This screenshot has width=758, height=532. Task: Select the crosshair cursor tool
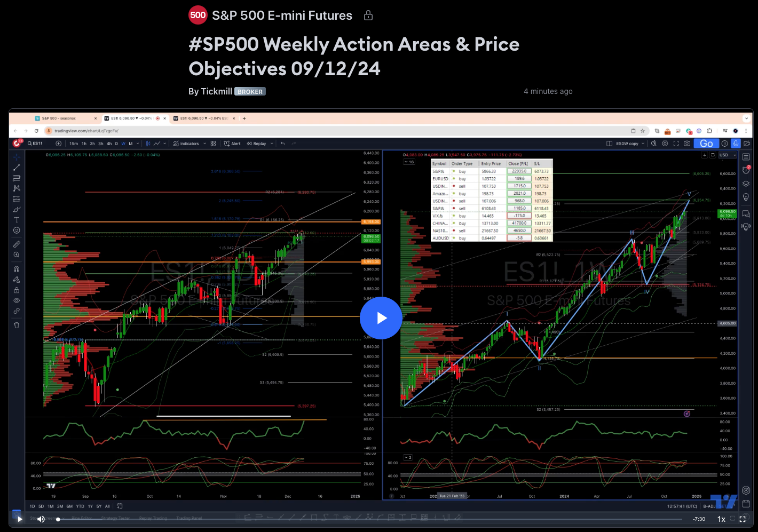pyautogui.click(x=17, y=157)
